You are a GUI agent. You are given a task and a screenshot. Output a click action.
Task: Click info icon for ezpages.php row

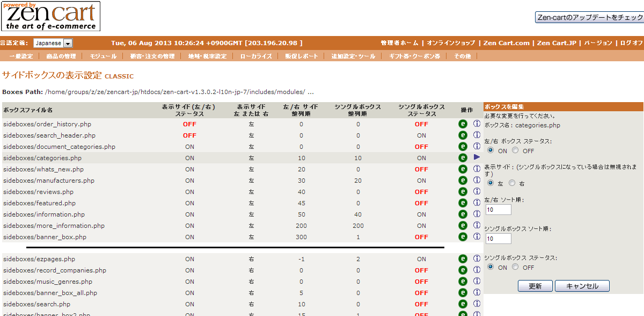[x=477, y=258]
